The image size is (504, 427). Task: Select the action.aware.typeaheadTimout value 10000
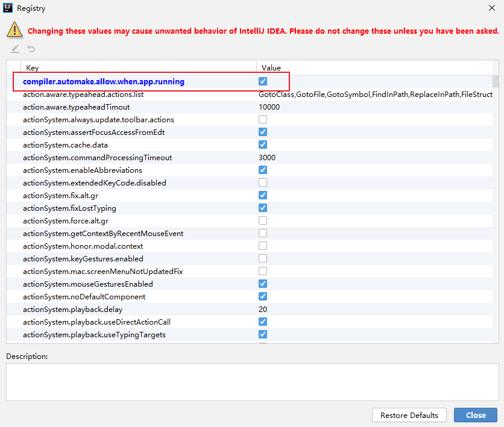[x=269, y=107]
